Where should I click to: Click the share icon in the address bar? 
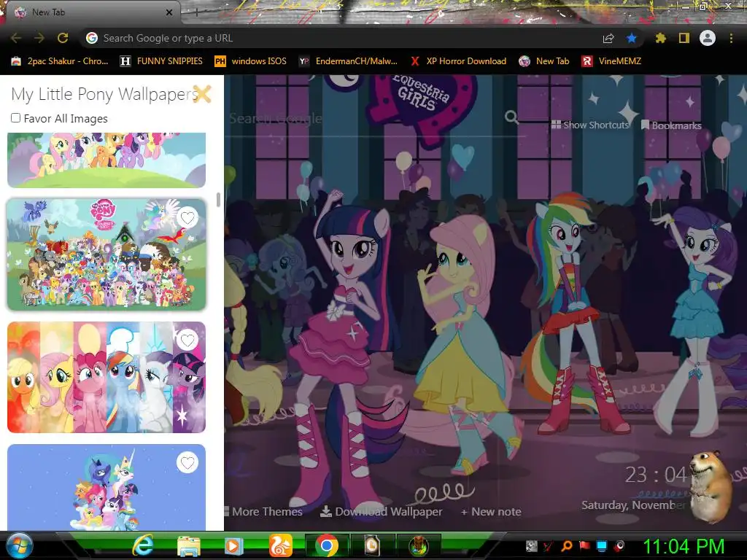(608, 39)
